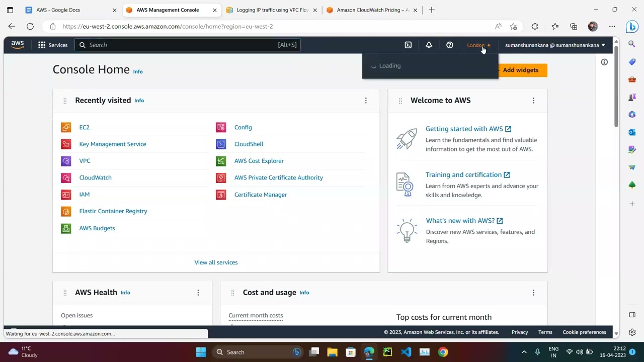This screenshot has width=644, height=362.
Task: Switch to the AWS - Google Docs tab
Action: click(70, 10)
